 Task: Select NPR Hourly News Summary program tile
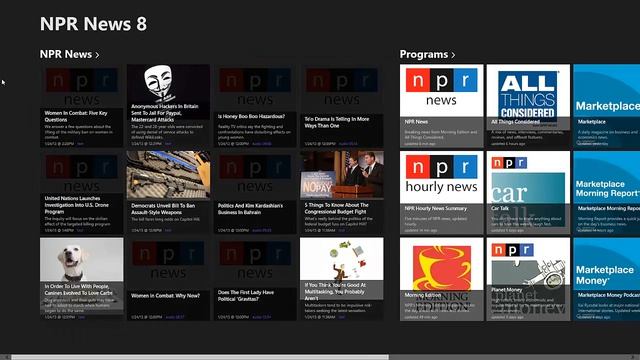pos(442,193)
